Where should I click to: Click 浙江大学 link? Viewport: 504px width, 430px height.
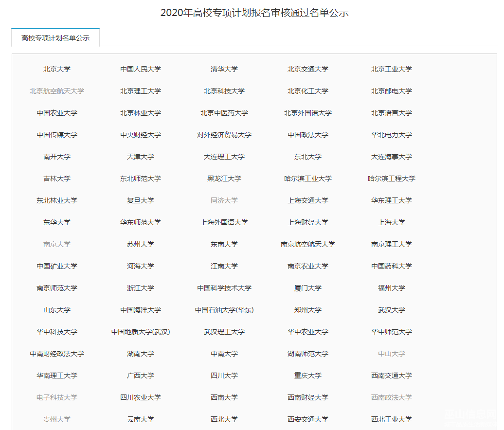(141, 287)
